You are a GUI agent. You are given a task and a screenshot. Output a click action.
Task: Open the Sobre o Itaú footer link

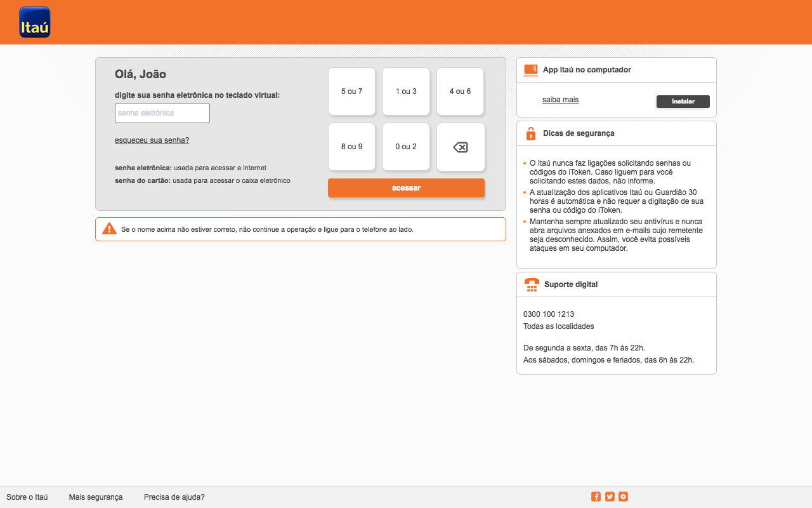point(27,497)
